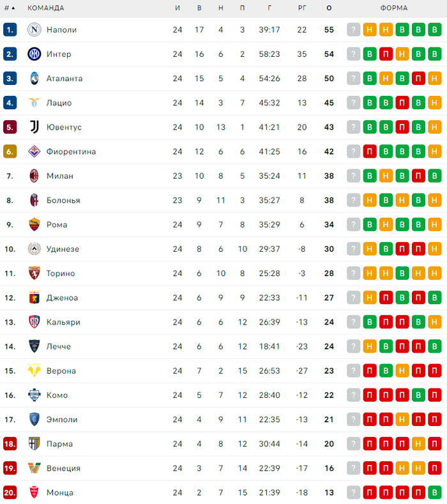
Task: Click Наполи's gray question mark badge
Action: coord(354,30)
